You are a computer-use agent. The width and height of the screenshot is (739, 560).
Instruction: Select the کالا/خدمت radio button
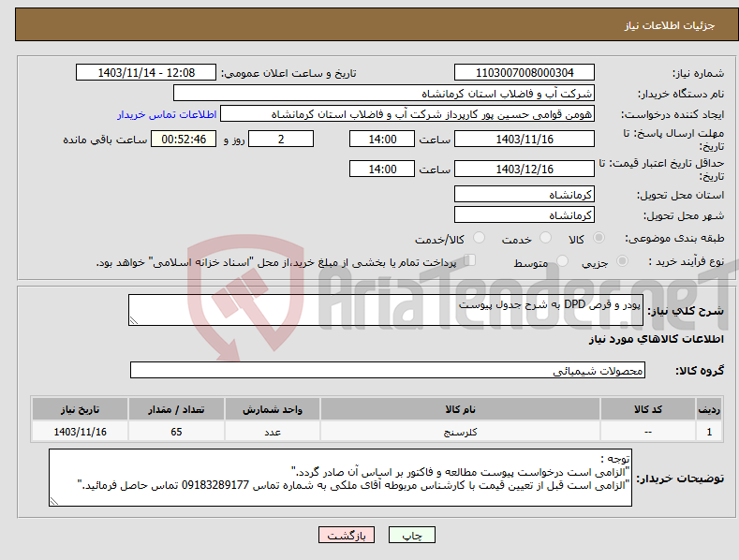pyautogui.click(x=479, y=238)
